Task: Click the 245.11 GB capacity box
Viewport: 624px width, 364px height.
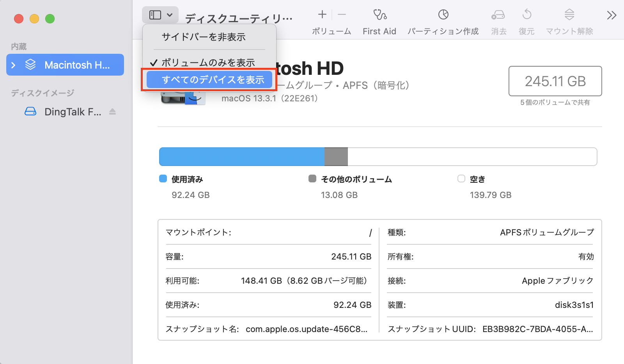Action: [555, 81]
